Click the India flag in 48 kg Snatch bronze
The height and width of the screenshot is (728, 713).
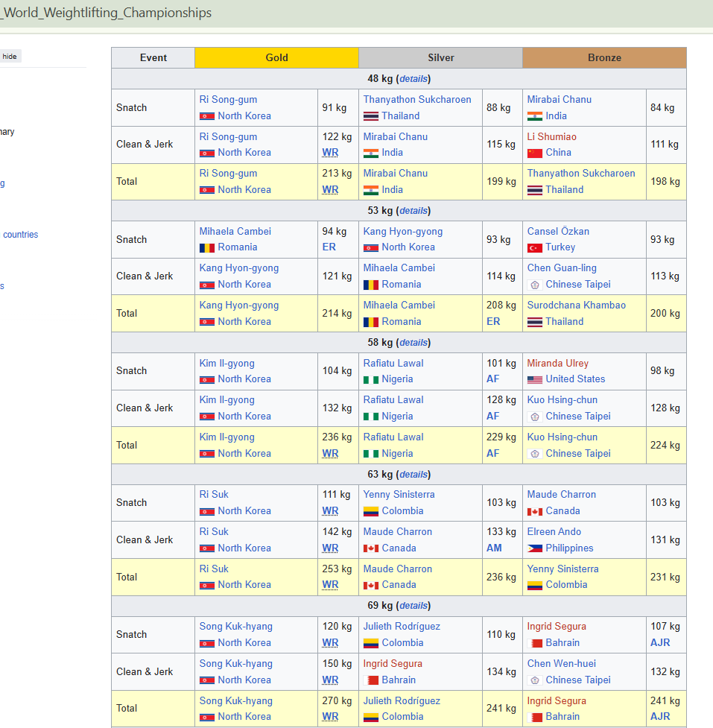tap(534, 116)
